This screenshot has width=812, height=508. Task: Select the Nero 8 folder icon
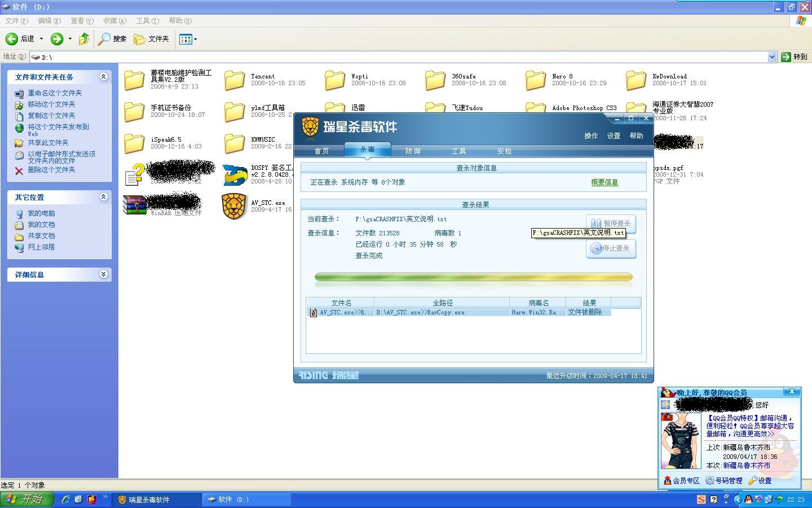click(x=536, y=80)
